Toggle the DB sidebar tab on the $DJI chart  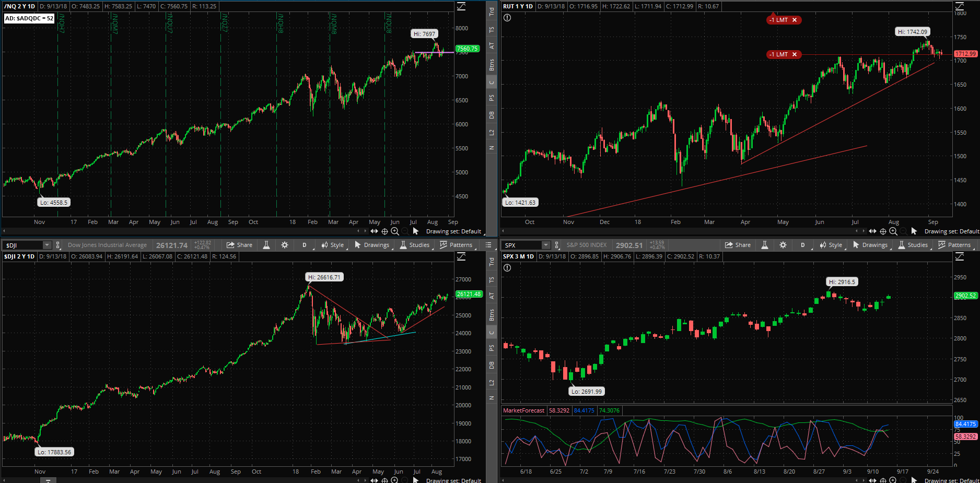click(492, 365)
